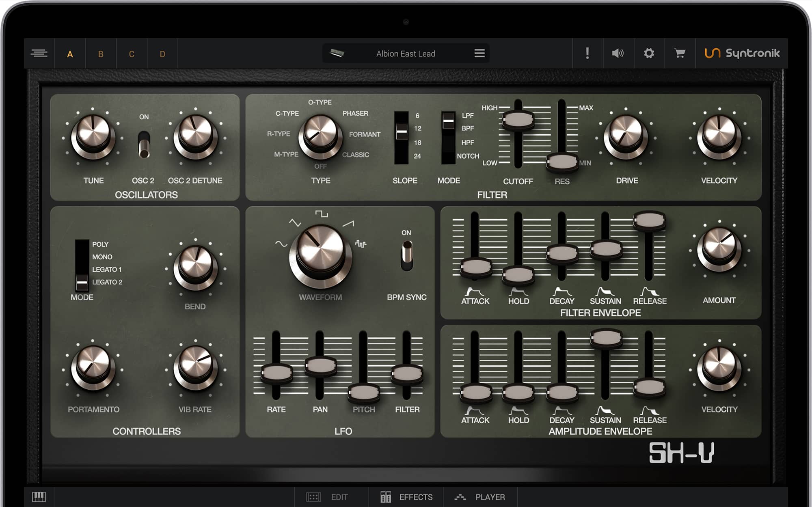Viewport: 812px width, 507px height.
Task: Choose NOTCH filter mode
Action: pos(468,156)
